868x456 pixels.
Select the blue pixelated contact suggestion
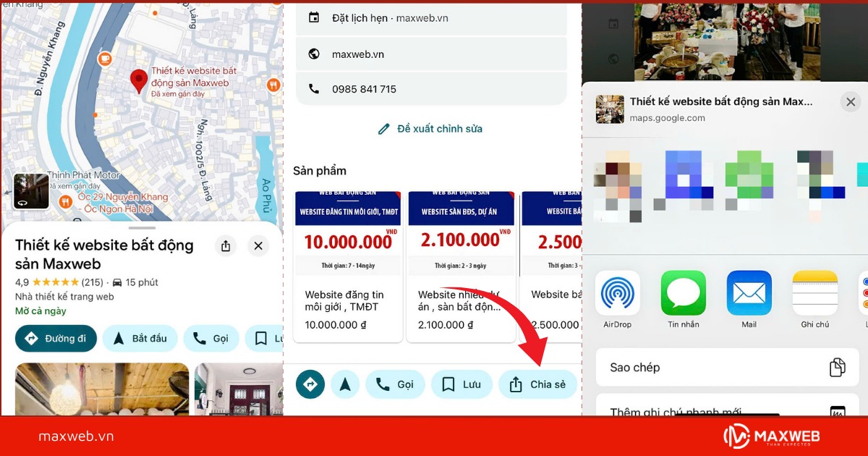(684, 181)
